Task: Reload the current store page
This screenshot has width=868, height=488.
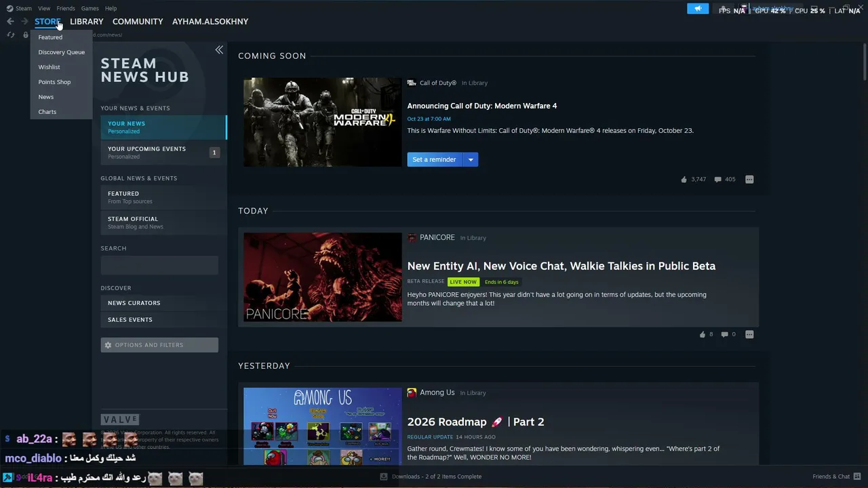Action: (11, 35)
